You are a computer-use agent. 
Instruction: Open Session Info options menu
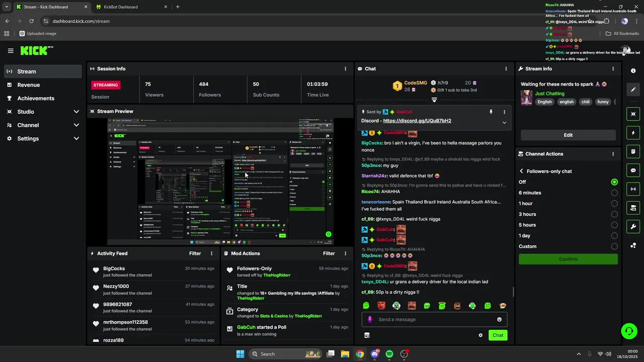(345, 69)
